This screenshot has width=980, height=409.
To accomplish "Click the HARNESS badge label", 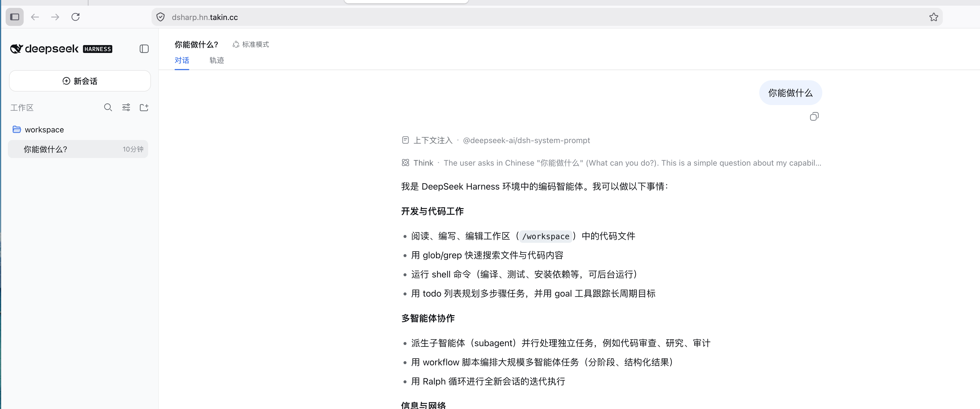I will point(97,49).
